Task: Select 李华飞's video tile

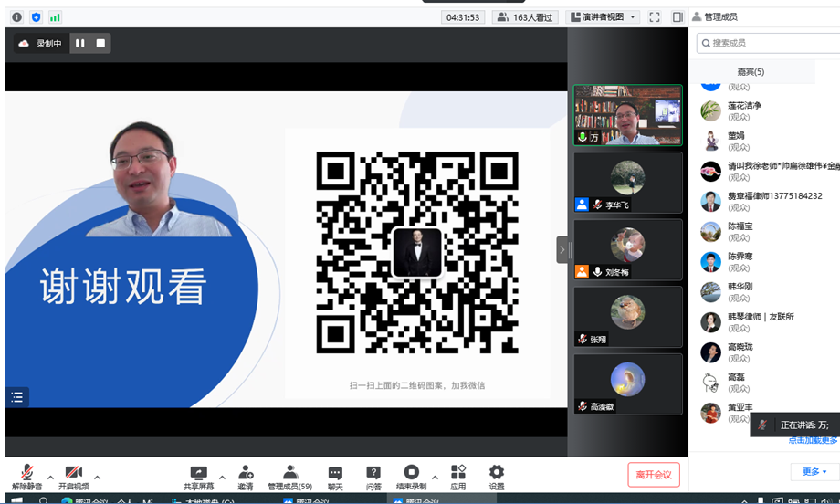Action: tap(628, 183)
